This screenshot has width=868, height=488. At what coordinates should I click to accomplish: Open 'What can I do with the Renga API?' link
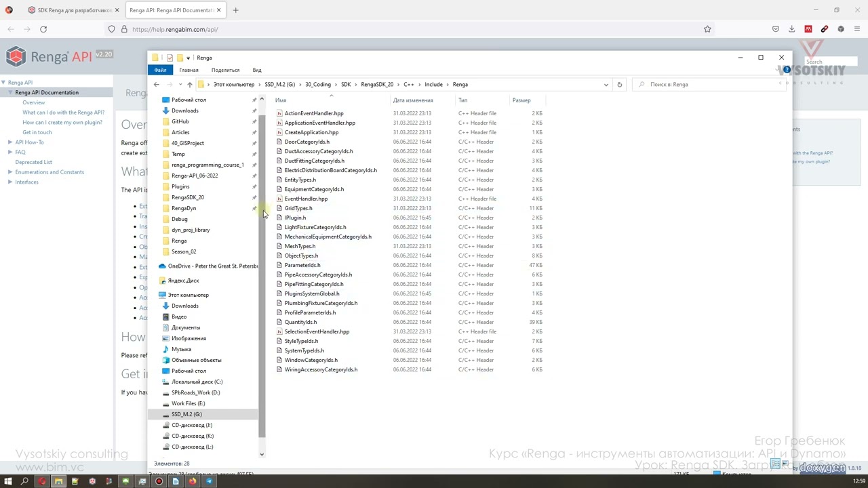[x=63, y=113]
